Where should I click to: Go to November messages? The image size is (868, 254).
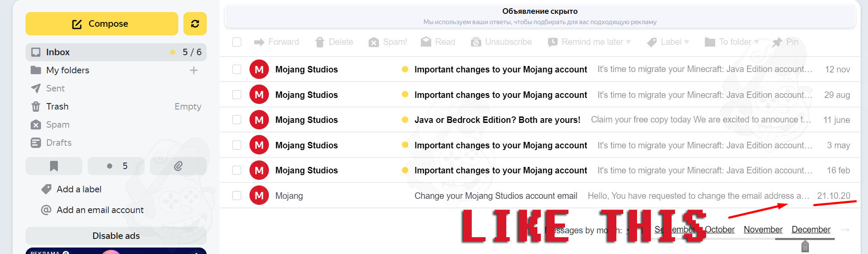click(763, 229)
